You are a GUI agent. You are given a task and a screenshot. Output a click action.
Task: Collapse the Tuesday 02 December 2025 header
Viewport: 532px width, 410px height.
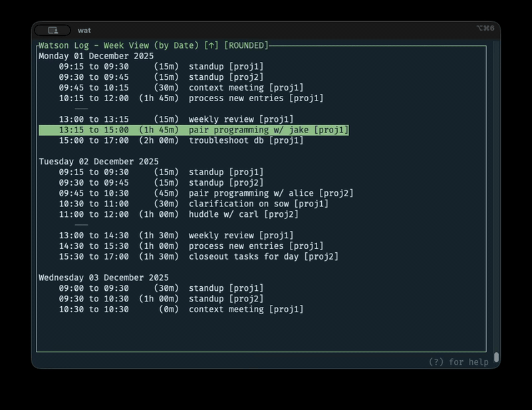coord(98,162)
